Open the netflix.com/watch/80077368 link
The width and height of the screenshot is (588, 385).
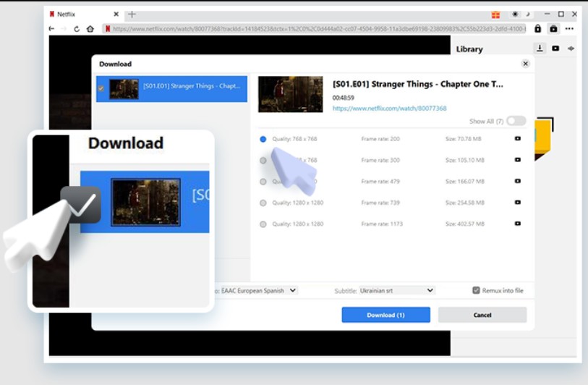pyautogui.click(x=389, y=109)
